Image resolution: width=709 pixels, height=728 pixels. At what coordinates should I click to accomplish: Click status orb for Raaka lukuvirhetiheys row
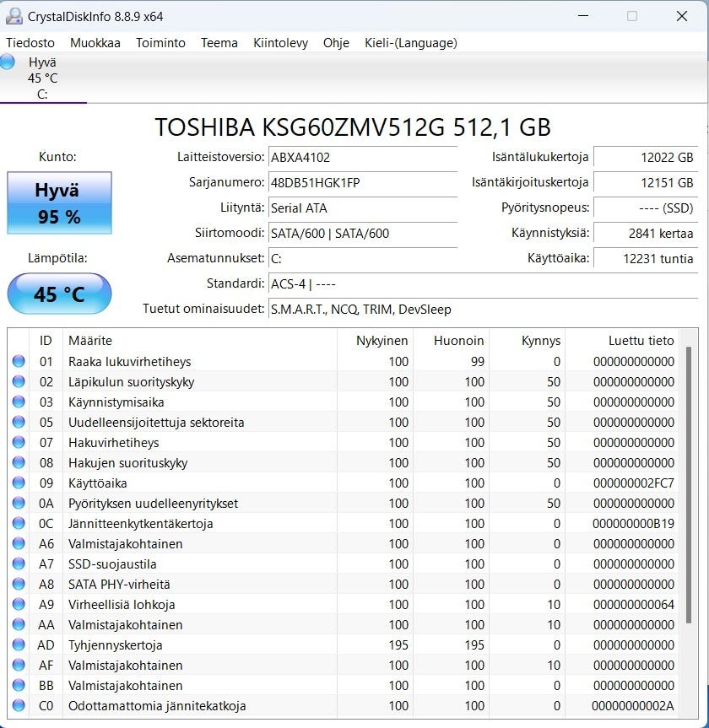point(19,362)
